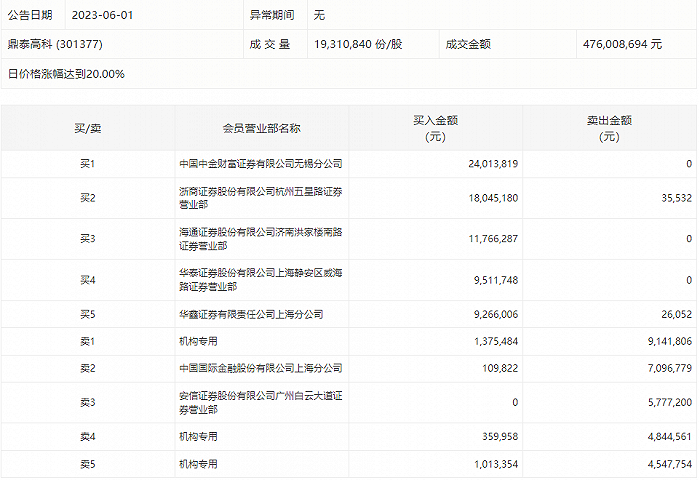Screen dimensions: 700x480
Task: Click the sell amount 4,844,561
Action: 670,437
